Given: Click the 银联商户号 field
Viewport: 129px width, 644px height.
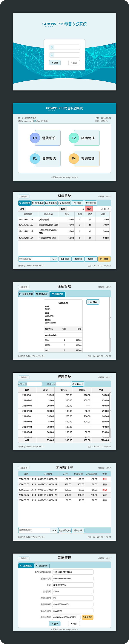Looking at the screenshot, I should [x=73, y=604].
